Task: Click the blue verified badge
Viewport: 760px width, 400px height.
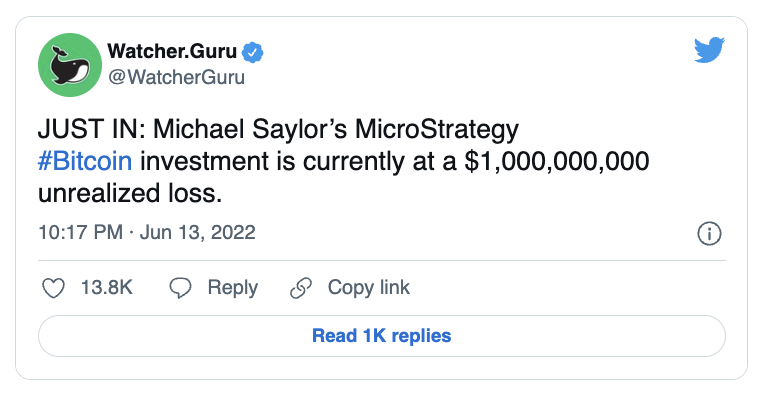Action: click(x=256, y=51)
